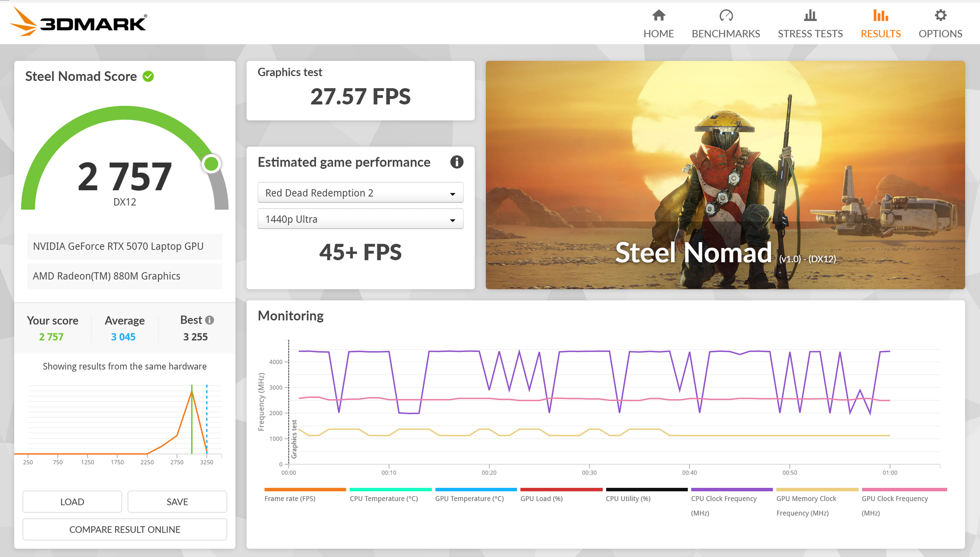Viewport: 980px width, 557px height.
Task: Toggle GPU Load (%) legend series
Action: pos(541,498)
